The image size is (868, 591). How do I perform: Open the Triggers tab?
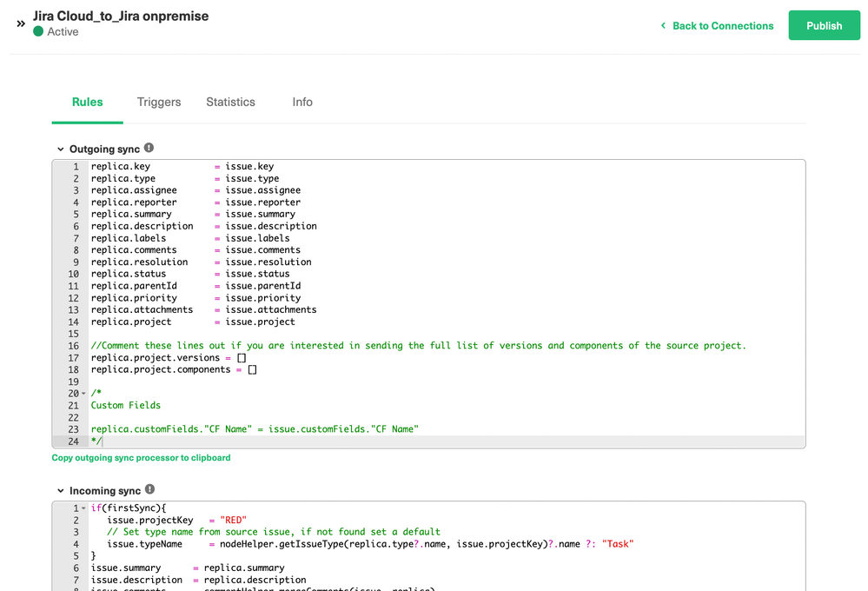[x=159, y=102]
